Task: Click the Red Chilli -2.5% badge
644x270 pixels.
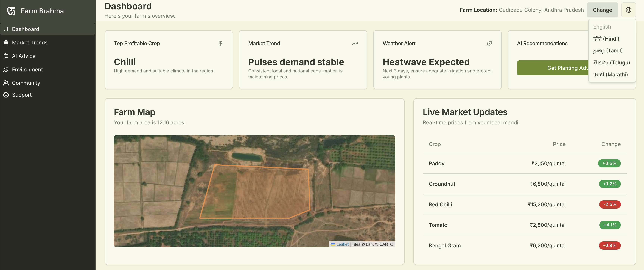Action: tap(609, 204)
